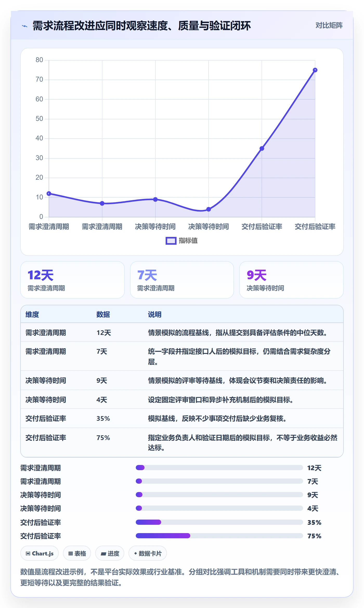The height and width of the screenshot is (608, 364).
Task: Click the square icon in the Chart.js chip
Action: click(x=28, y=554)
